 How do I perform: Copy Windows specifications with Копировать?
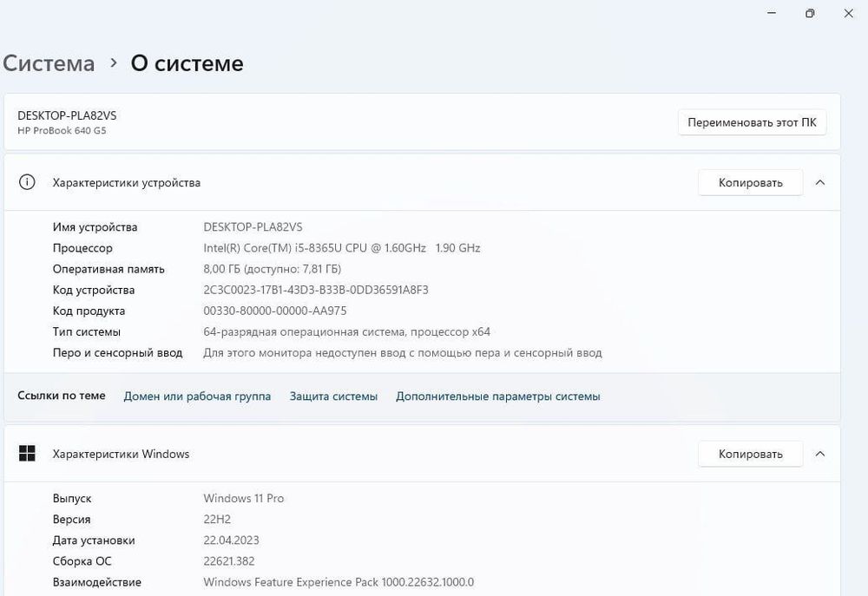pos(750,454)
